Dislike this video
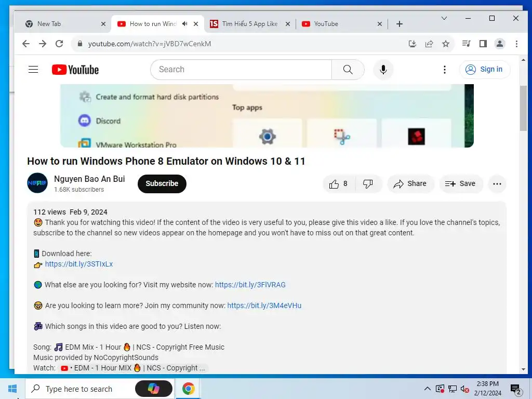 point(368,184)
